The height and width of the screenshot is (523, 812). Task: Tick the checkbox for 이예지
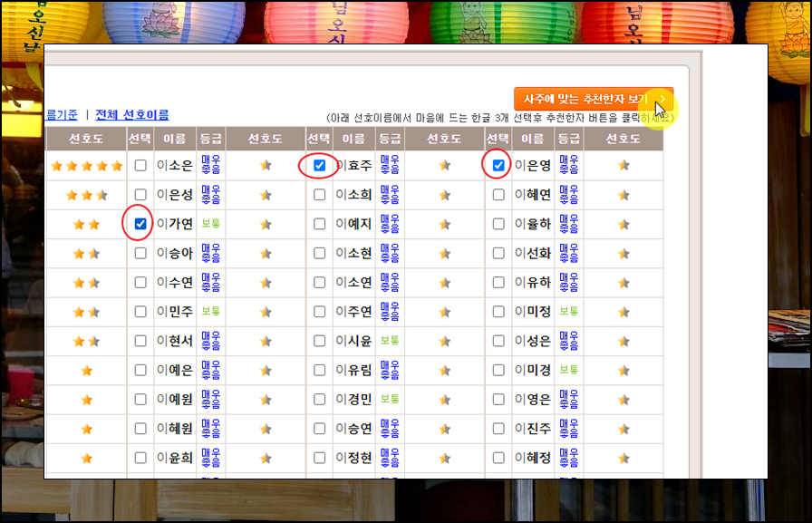[320, 224]
